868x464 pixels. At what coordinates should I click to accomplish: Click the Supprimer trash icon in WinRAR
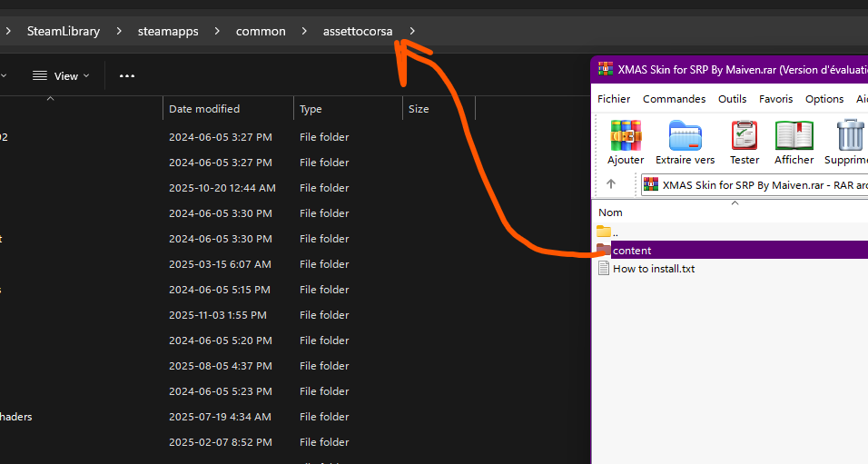pos(850,135)
